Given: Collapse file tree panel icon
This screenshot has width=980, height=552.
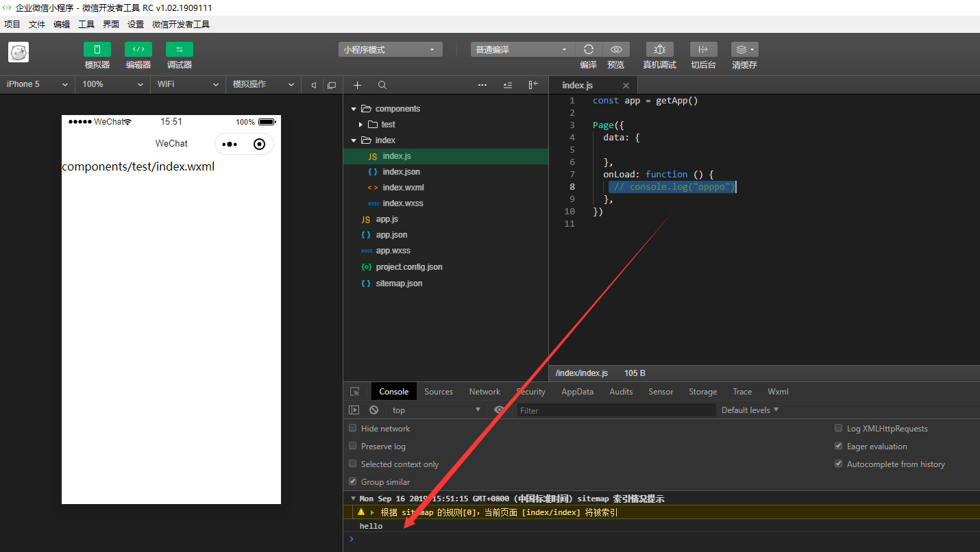Looking at the screenshot, I should [533, 85].
